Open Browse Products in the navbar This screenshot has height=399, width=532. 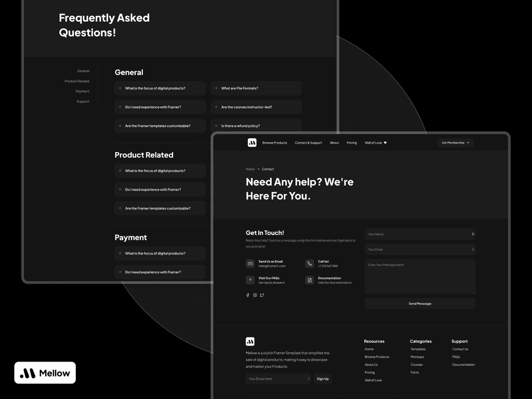[x=274, y=143]
